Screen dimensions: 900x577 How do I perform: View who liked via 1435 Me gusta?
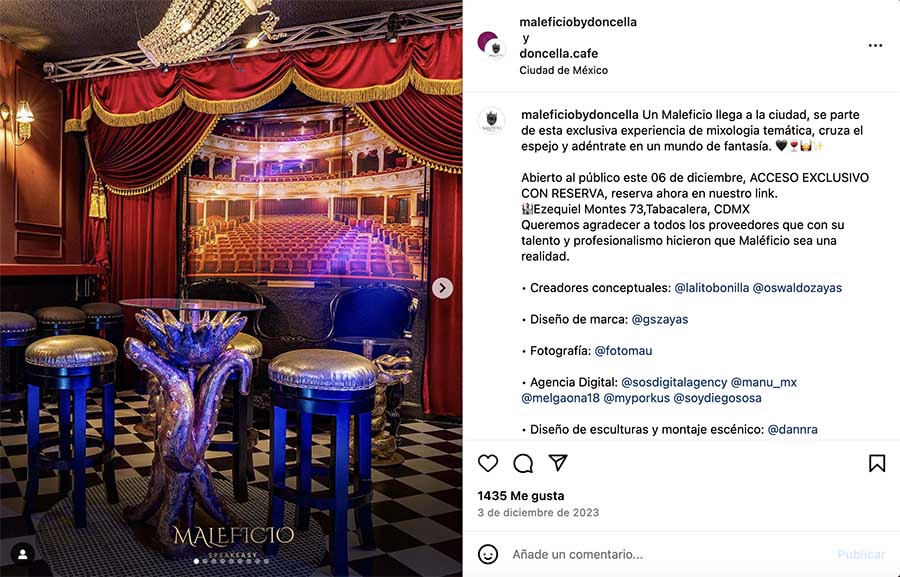521,495
